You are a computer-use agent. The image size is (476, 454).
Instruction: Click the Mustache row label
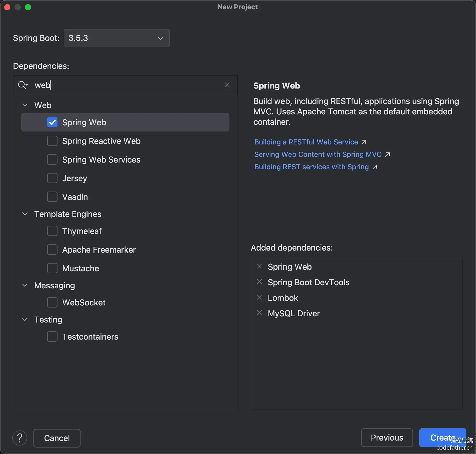(x=81, y=268)
